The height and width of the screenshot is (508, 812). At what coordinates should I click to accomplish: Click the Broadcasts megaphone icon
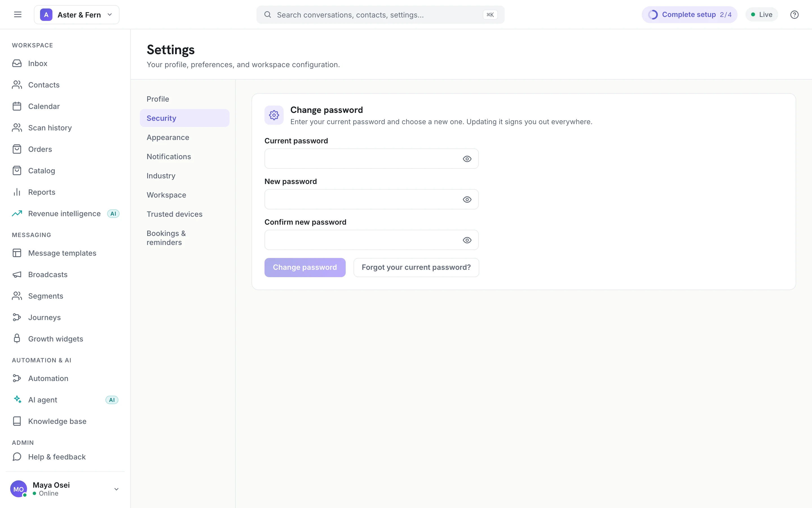(x=17, y=275)
